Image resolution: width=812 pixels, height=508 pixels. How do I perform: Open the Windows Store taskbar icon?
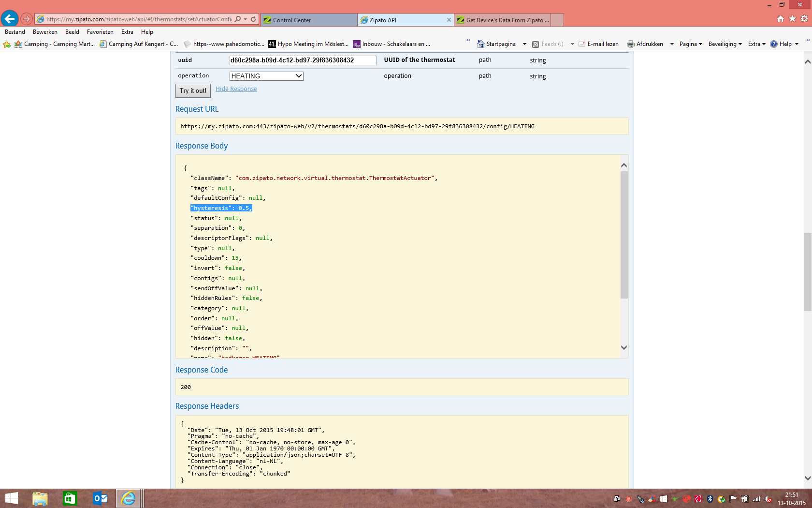[70, 498]
